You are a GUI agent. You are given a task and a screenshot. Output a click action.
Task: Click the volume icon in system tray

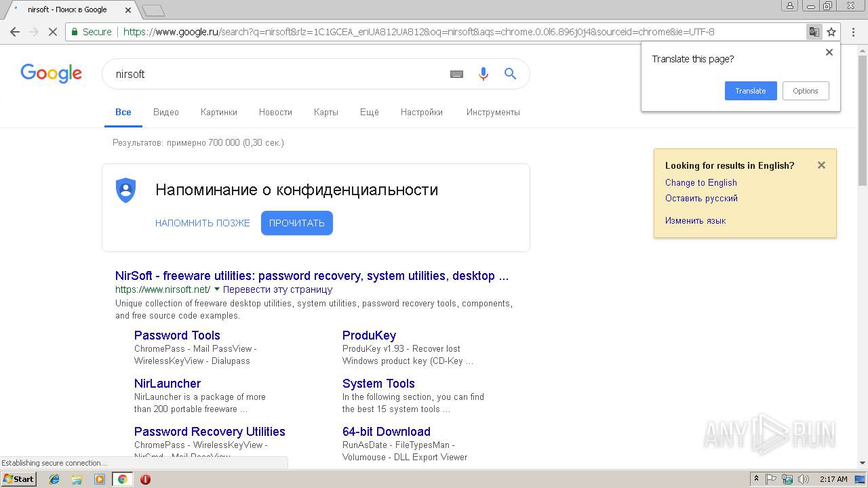(804, 479)
